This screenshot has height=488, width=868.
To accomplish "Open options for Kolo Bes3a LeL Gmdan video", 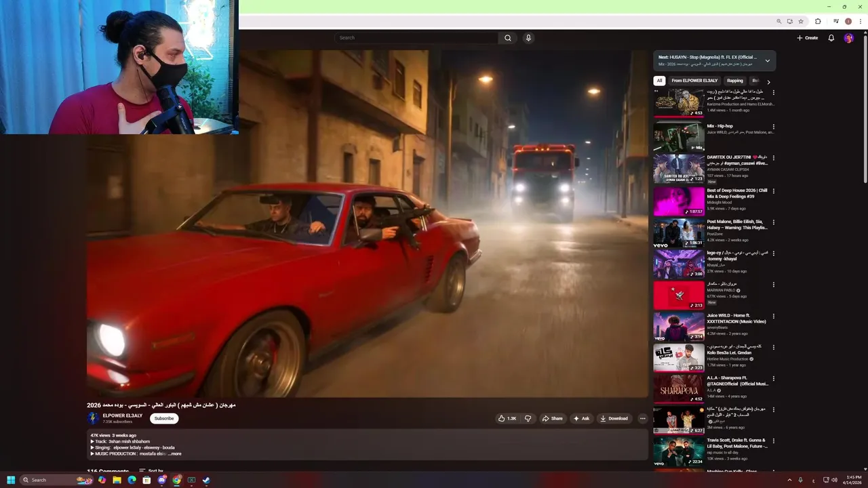I will [773, 347].
